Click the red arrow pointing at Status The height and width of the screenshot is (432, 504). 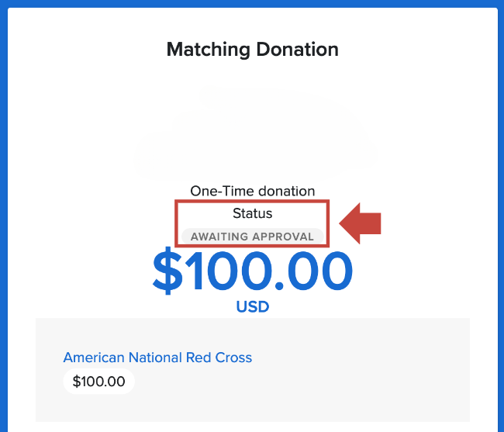pyautogui.click(x=361, y=223)
